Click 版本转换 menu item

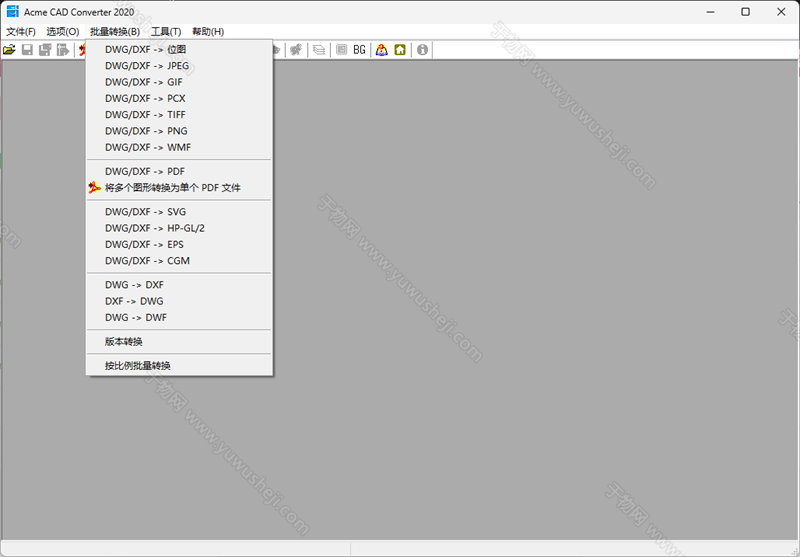click(124, 341)
